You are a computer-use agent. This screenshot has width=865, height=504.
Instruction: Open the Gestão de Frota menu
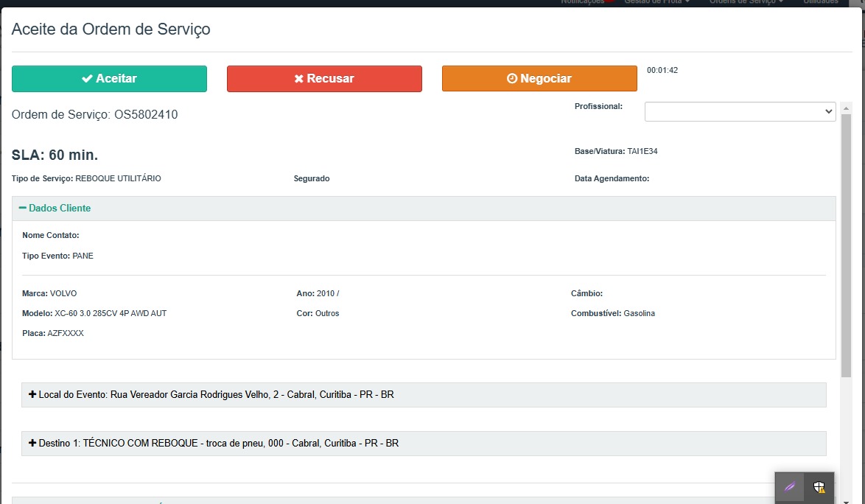coord(656,2)
